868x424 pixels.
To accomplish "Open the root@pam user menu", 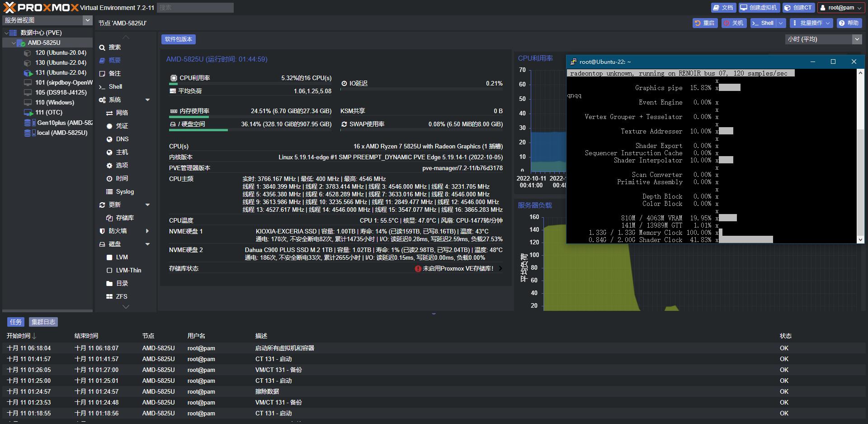I will coord(841,8).
